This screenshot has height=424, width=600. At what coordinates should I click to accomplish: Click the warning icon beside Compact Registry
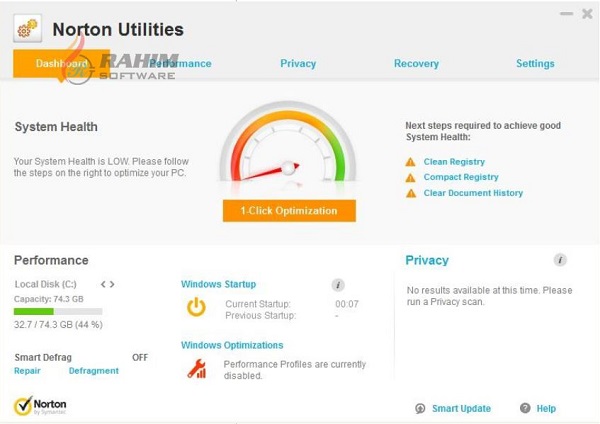tap(410, 178)
